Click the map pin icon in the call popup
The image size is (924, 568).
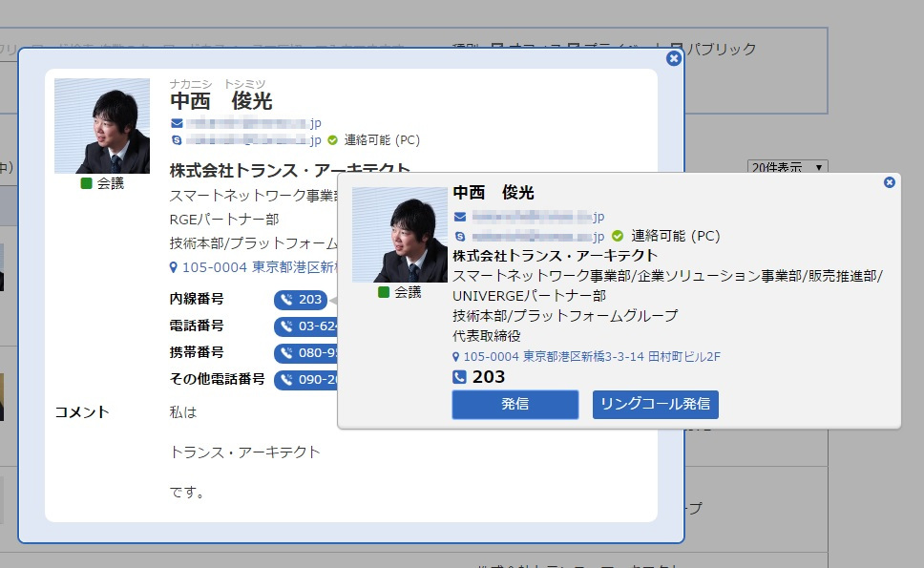(455, 357)
